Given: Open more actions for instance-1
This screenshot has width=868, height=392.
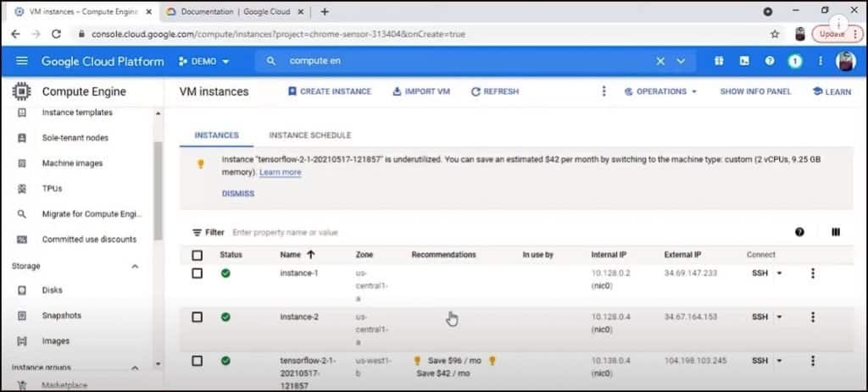Looking at the screenshot, I should 813,273.
